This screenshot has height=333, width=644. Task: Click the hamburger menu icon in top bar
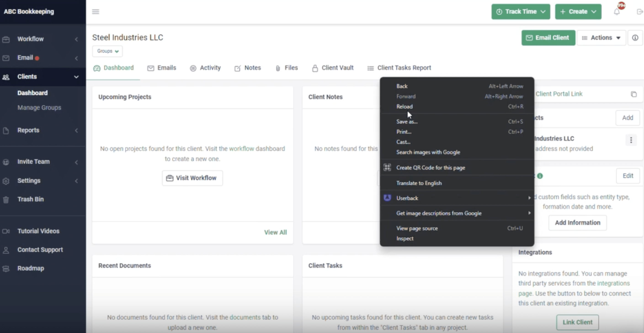click(96, 11)
